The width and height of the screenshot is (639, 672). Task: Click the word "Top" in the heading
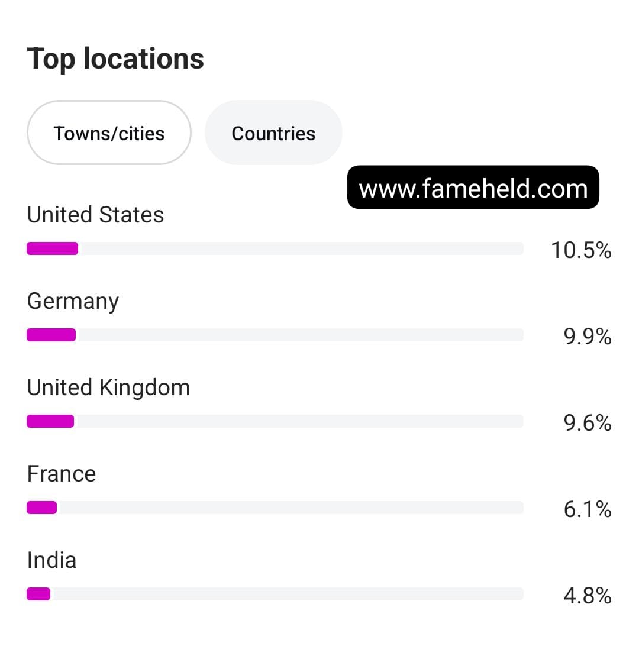(51, 59)
